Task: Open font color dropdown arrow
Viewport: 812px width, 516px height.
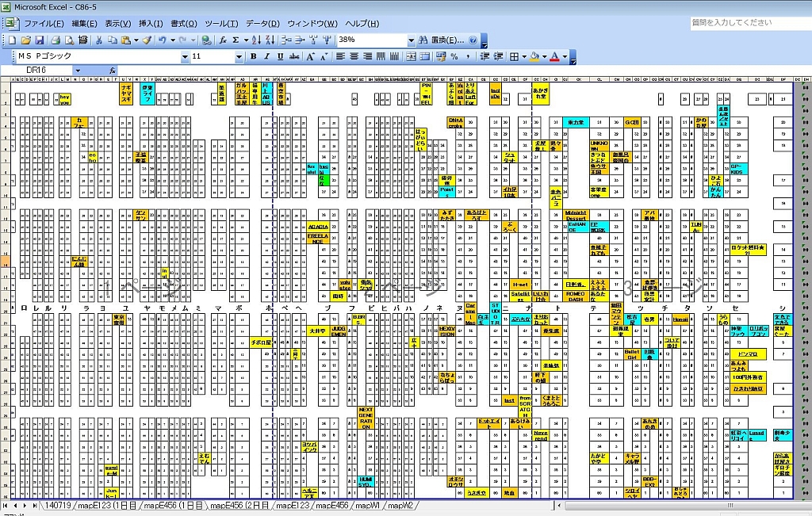Action: tap(565, 56)
